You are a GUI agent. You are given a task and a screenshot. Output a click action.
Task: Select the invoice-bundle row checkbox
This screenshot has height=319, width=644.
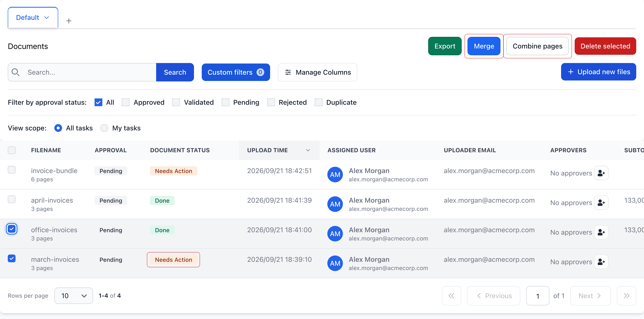tap(11, 170)
